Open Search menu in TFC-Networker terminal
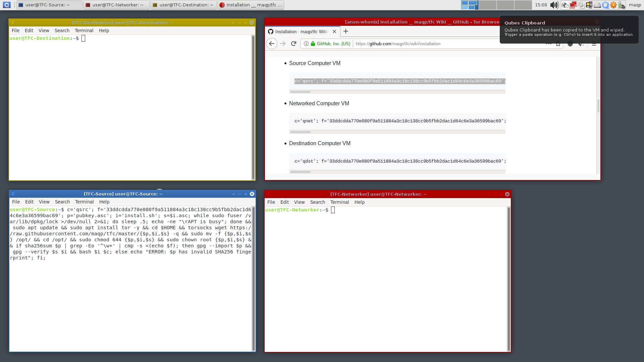Viewport: 644px width, 362px height. coord(318,202)
